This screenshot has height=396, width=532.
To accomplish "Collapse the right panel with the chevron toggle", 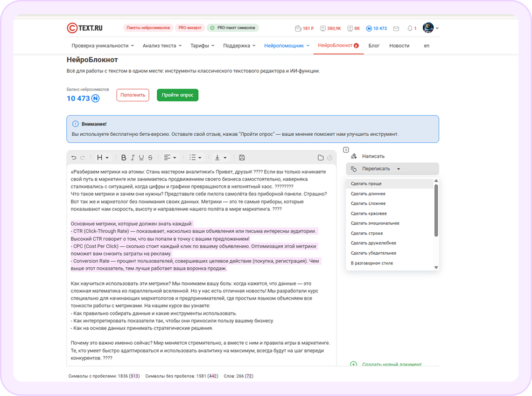I will [x=346, y=149].
